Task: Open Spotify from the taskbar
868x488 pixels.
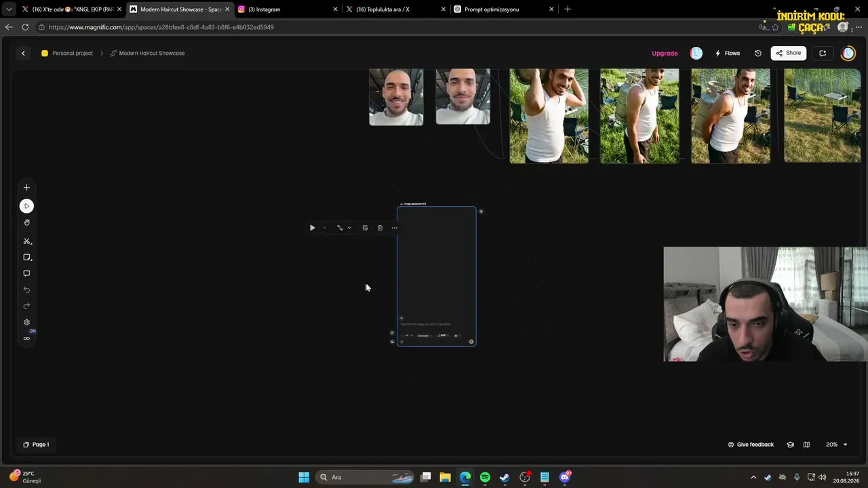Action: 485,477
